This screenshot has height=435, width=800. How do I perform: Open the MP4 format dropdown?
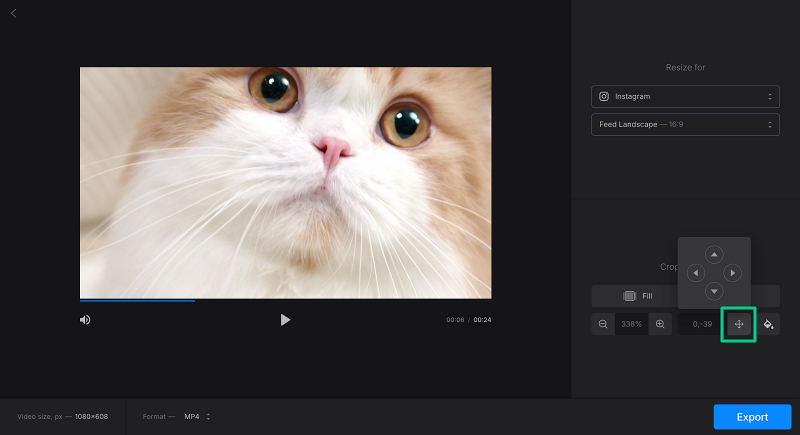(x=197, y=417)
